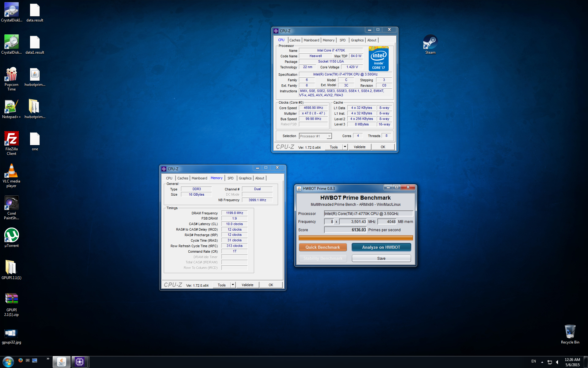The image size is (588, 368).
Task: Open Notepad++ desktop shortcut
Action: click(x=11, y=109)
